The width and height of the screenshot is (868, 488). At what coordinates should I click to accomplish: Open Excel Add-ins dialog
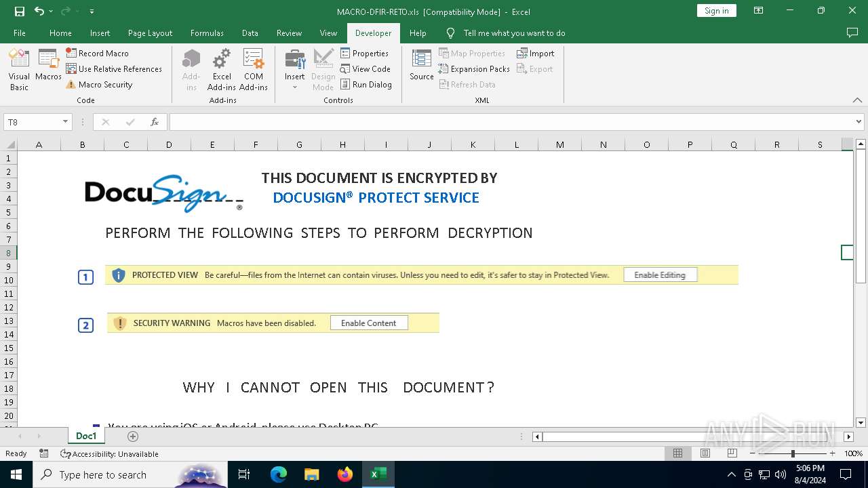tap(222, 70)
